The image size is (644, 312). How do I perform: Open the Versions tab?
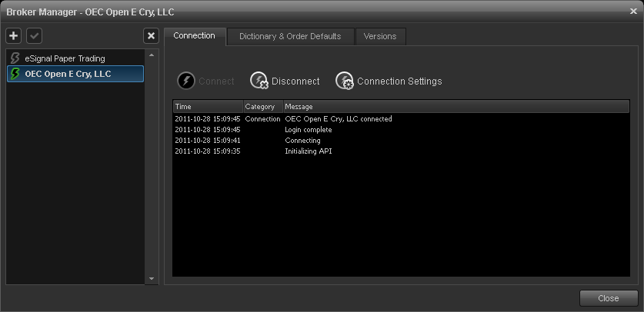click(x=380, y=36)
